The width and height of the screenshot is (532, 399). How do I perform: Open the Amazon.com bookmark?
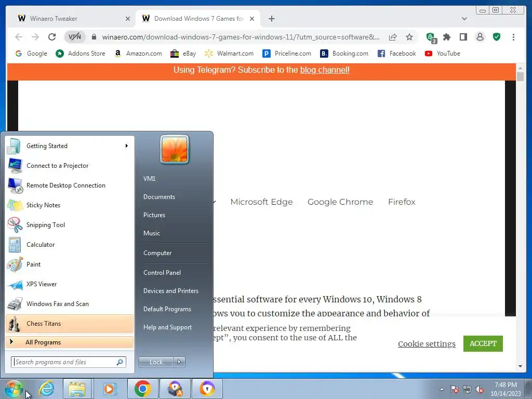(x=138, y=54)
